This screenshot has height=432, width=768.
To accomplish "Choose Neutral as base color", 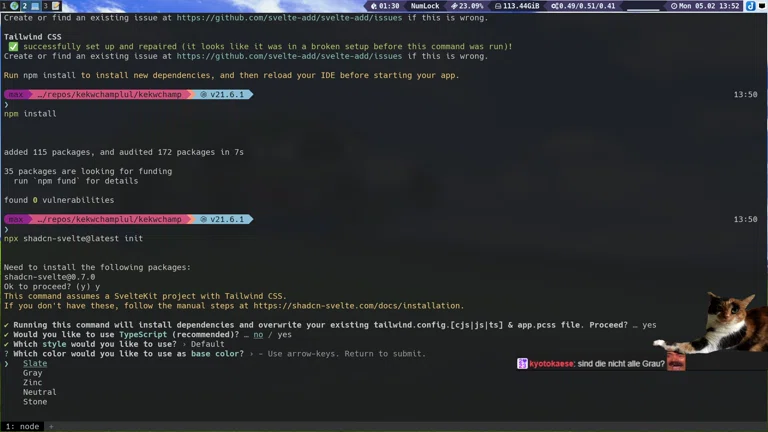I will [40, 392].
